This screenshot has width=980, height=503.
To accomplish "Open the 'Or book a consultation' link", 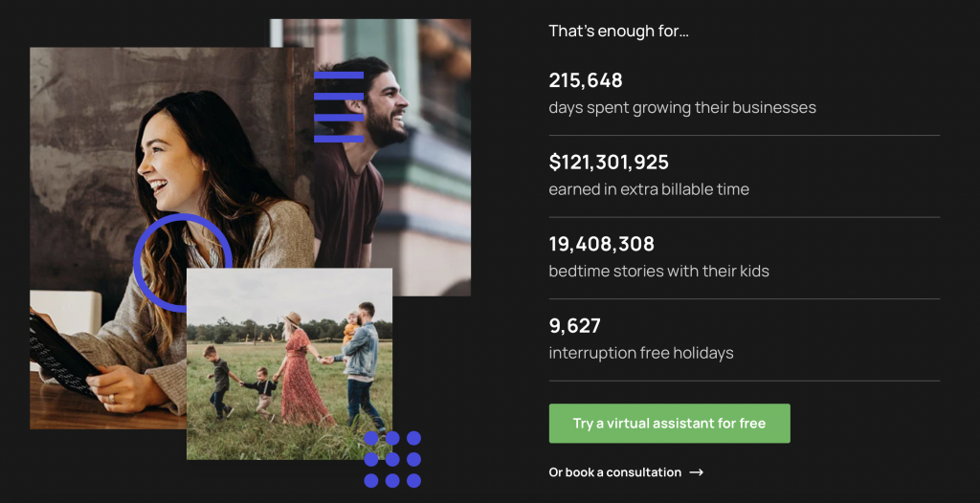I will coord(614,472).
